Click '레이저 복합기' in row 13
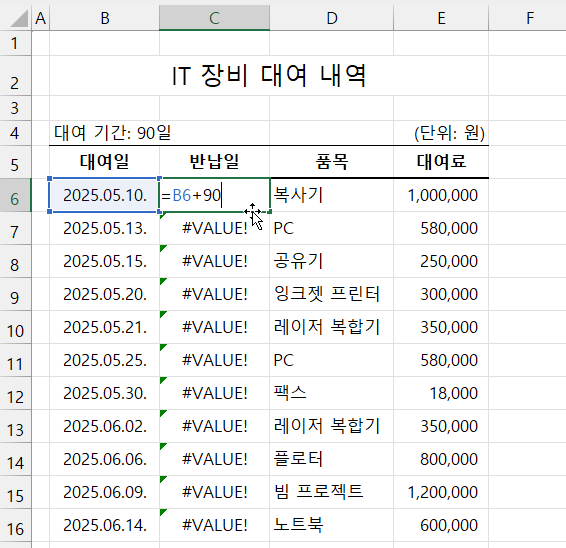 tap(332, 426)
